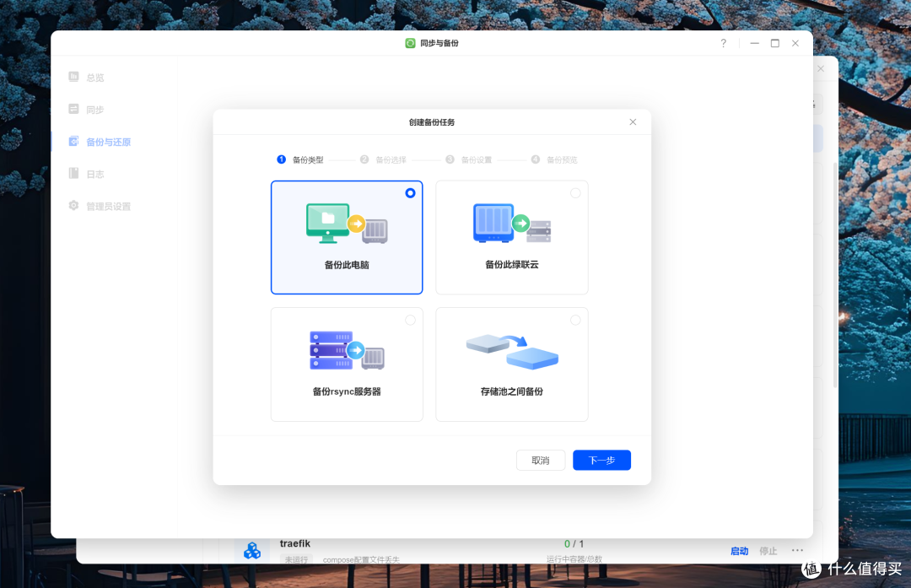Click the background window vertical scrollbar
Screen dimensions: 911x588
(835, 275)
